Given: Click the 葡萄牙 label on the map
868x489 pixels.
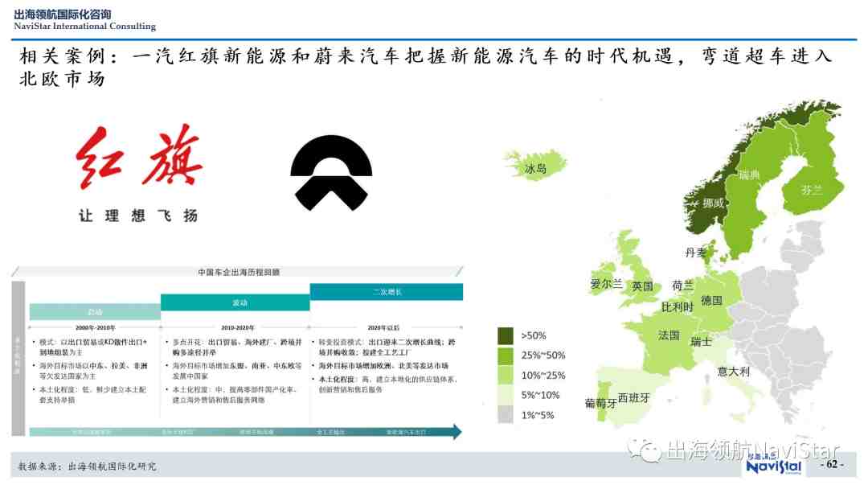Looking at the screenshot, I should click(x=600, y=403).
